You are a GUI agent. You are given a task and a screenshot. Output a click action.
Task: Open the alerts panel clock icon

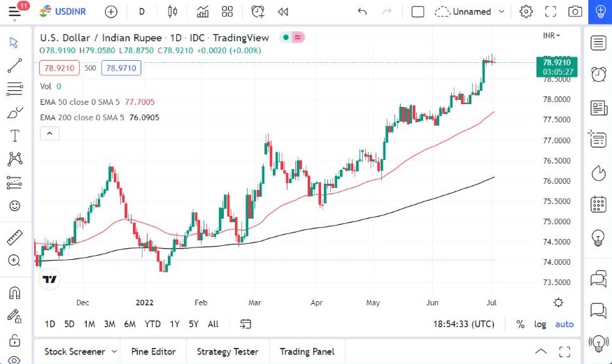[x=598, y=74]
